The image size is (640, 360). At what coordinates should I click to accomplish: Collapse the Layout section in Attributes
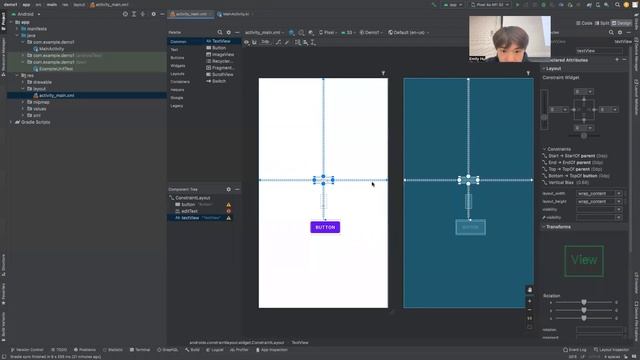point(544,69)
